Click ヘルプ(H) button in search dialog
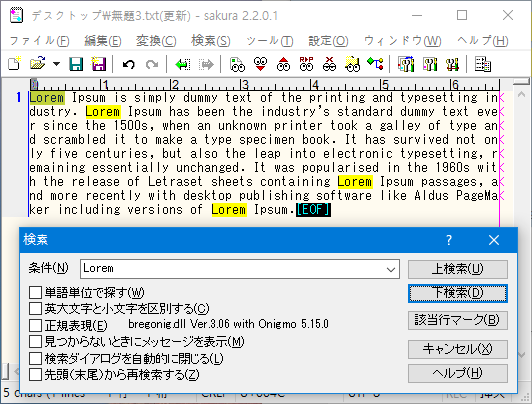 458,373
